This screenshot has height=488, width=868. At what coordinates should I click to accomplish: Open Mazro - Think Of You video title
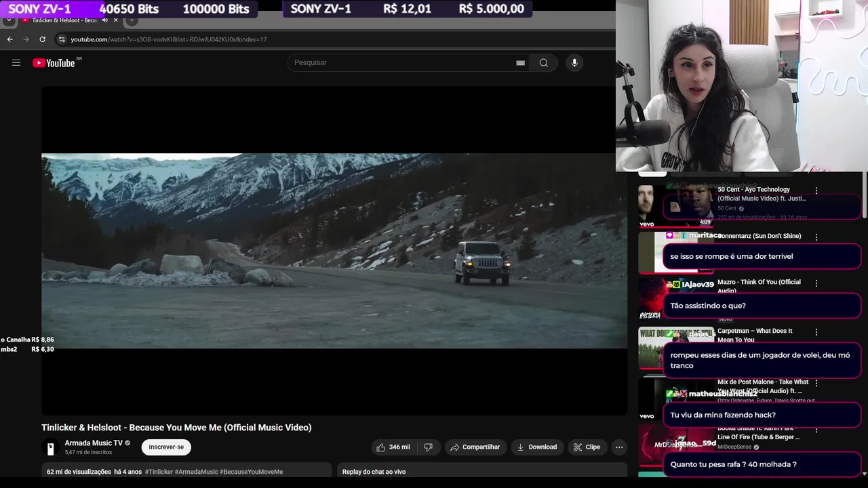[x=759, y=286]
